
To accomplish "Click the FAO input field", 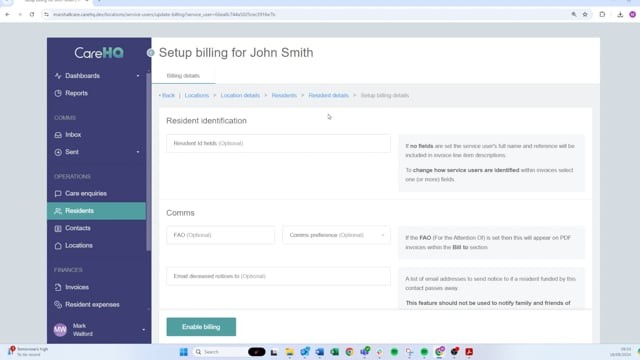I will click(220, 235).
